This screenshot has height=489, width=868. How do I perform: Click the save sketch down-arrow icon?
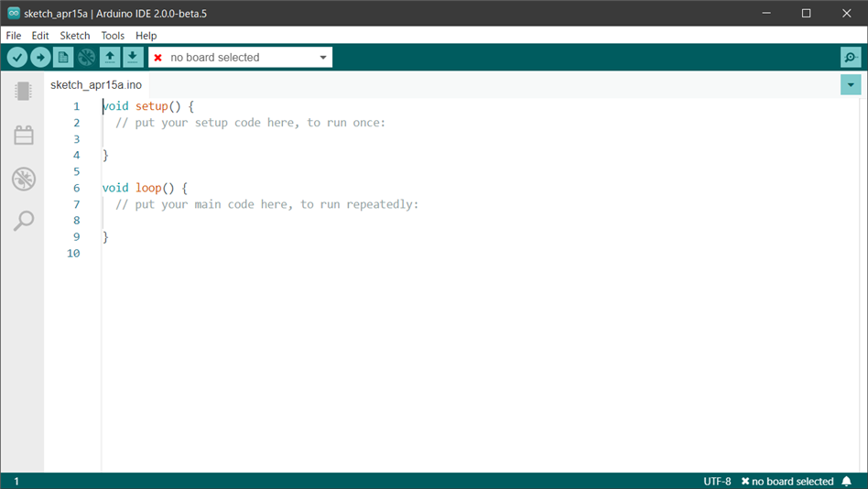(x=132, y=57)
